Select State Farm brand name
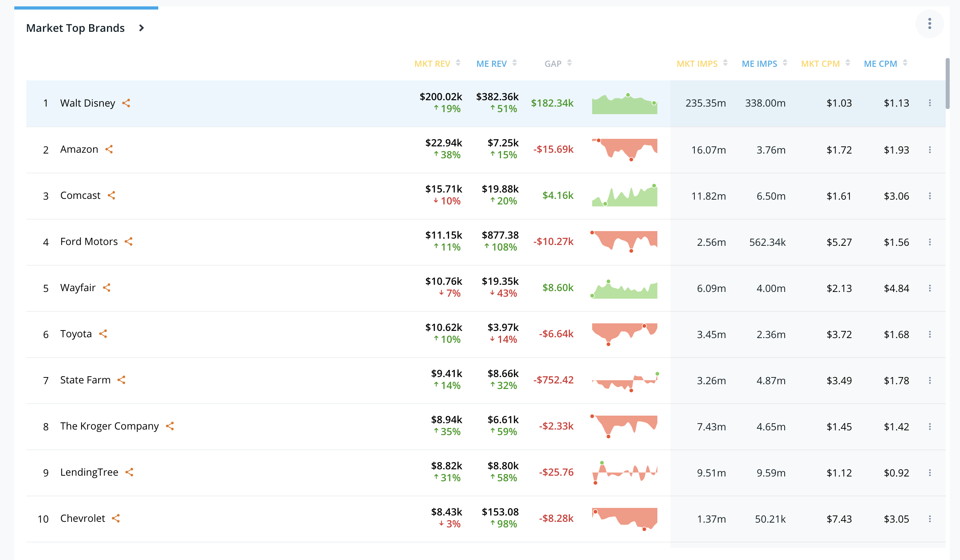This screenshot has width=960, height=560. click(x=85, y=380)
